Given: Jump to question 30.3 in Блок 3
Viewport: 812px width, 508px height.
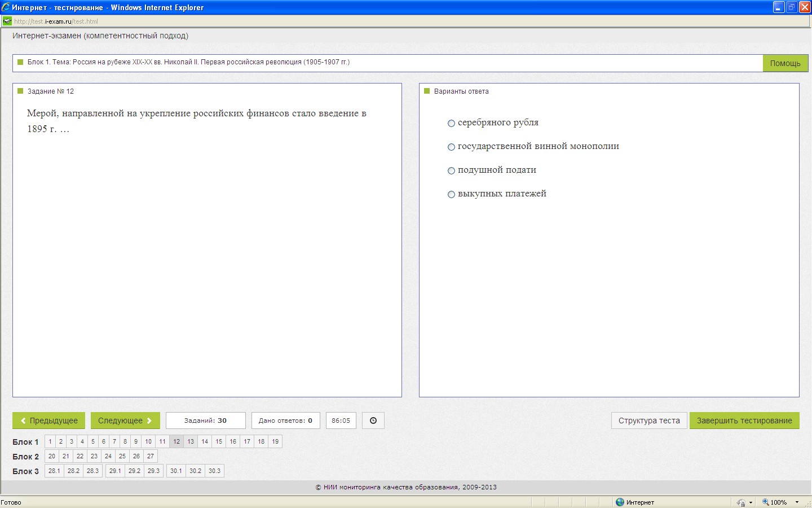Looking at the screenshot, I should 214,471.
